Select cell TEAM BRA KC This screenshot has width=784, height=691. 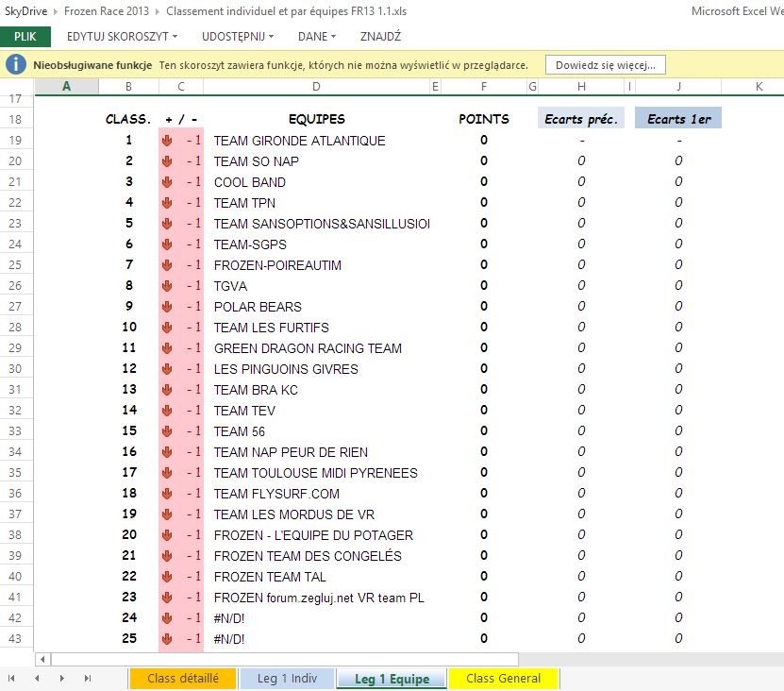316,390
